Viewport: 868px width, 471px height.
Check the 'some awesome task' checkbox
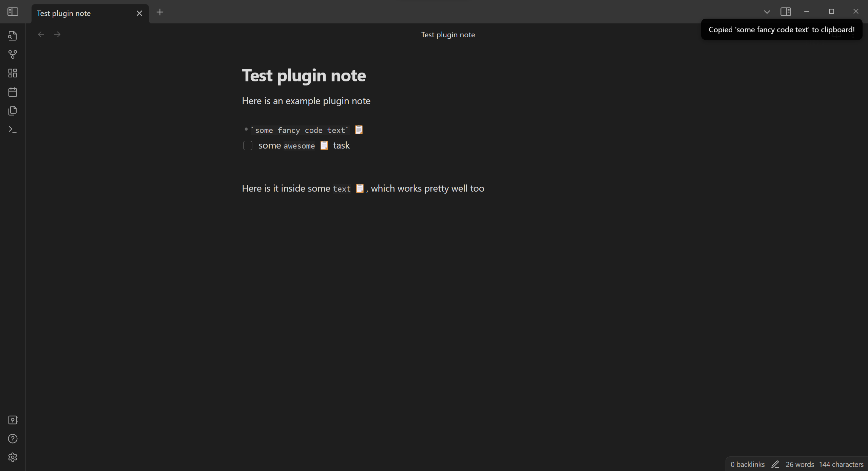click(248, 145)
